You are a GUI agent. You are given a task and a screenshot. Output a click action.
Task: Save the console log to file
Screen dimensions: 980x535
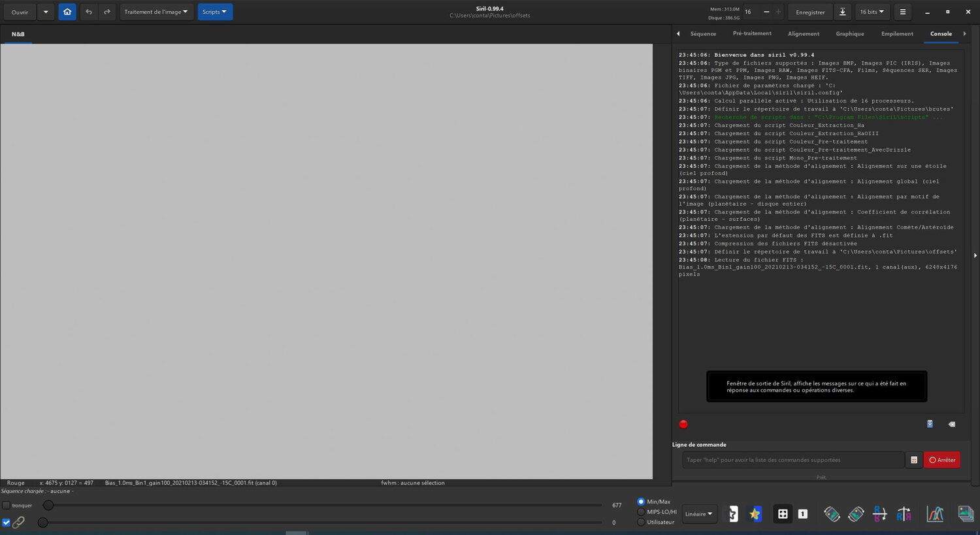[930, 424]
